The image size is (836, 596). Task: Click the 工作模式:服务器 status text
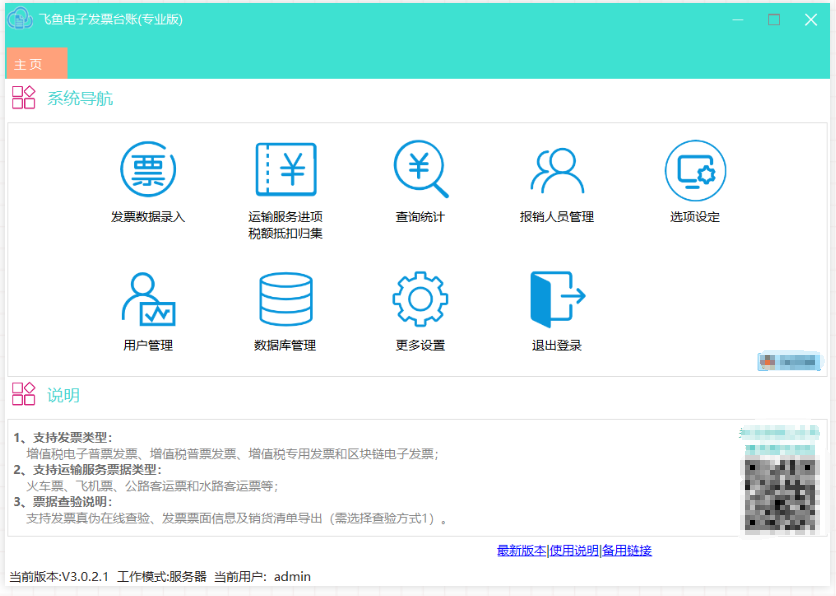(x=162, y=577)
